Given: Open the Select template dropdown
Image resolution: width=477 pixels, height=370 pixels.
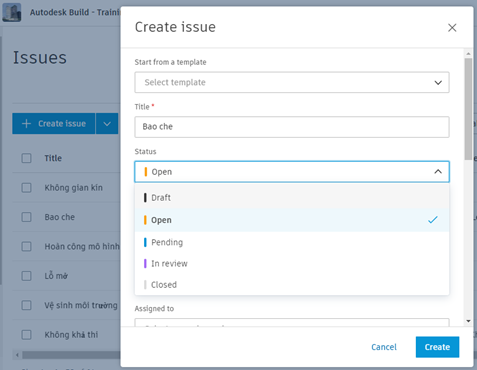Looking at the screenshot, I should pos(292,82).
